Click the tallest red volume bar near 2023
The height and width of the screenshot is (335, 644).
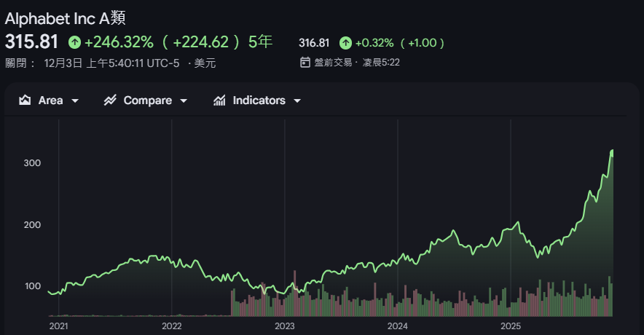point(295,293)
